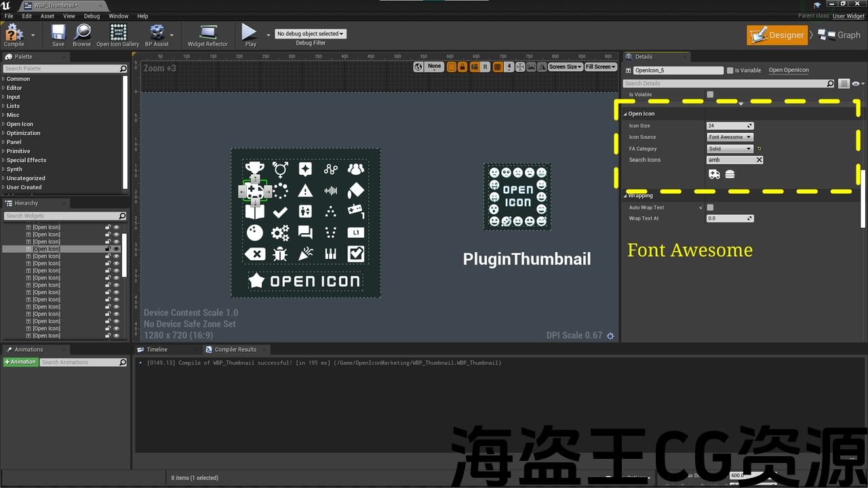Expand the Special Effects palette category
Viewport: 868px width, 488px height.
[x=26, y=161]
